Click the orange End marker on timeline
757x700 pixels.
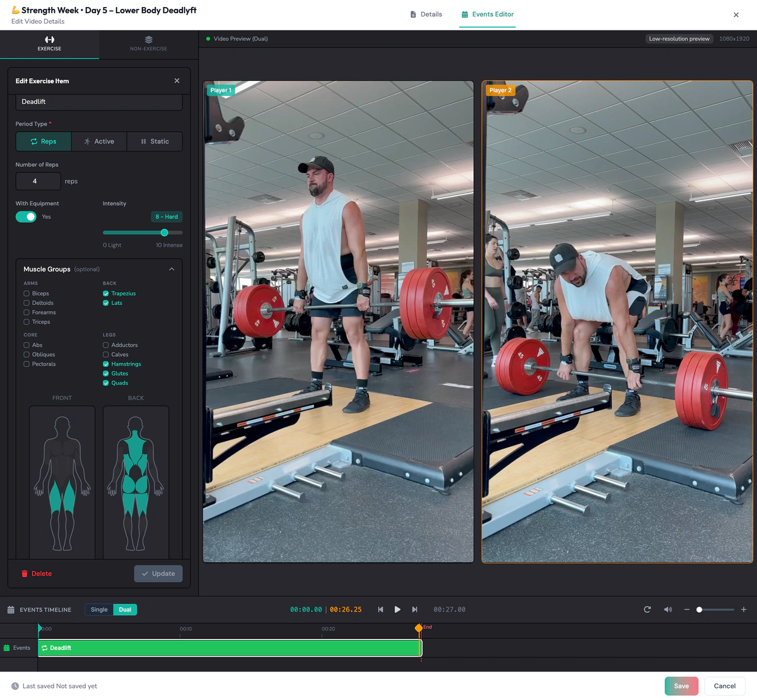419,627
